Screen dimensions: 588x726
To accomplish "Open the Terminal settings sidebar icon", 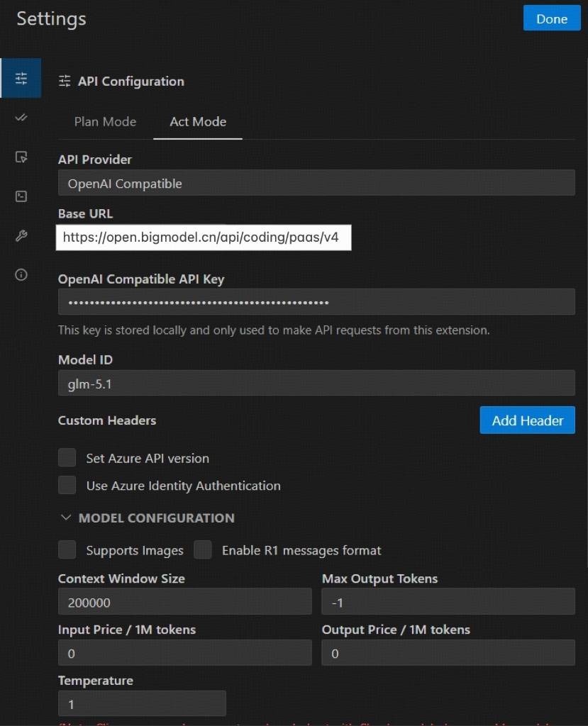I will click(21, 196).
